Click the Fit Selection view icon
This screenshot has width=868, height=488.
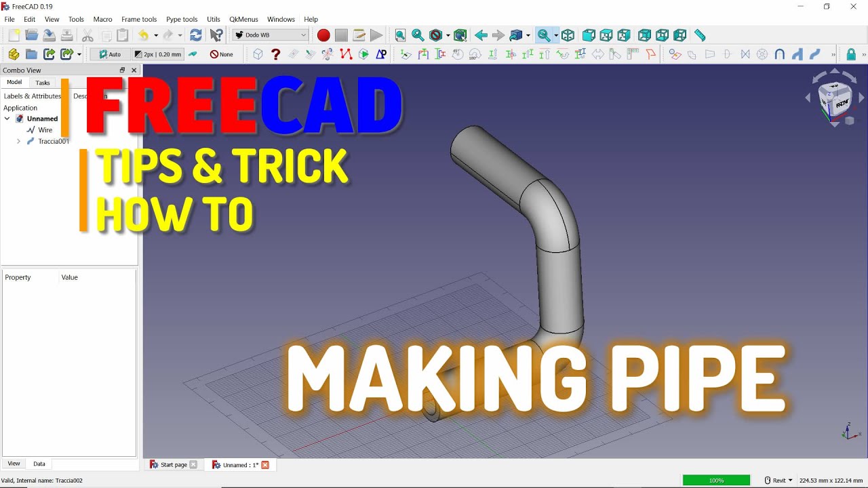click(x=418, y=35)
